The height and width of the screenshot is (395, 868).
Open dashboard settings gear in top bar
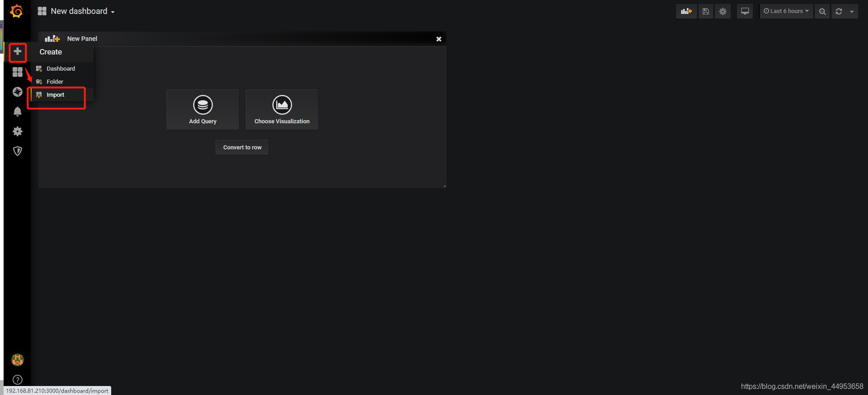point(723,11)
